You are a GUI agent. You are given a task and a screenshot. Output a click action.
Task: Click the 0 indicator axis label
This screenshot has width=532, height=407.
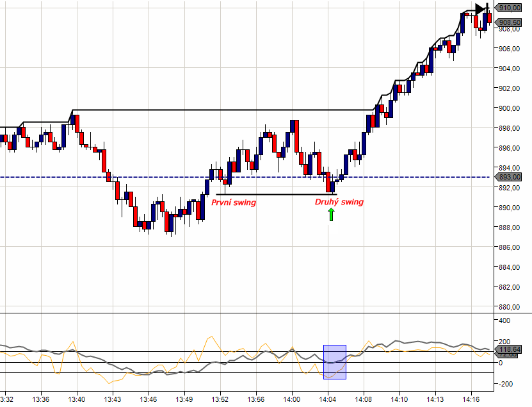[501, 363]
